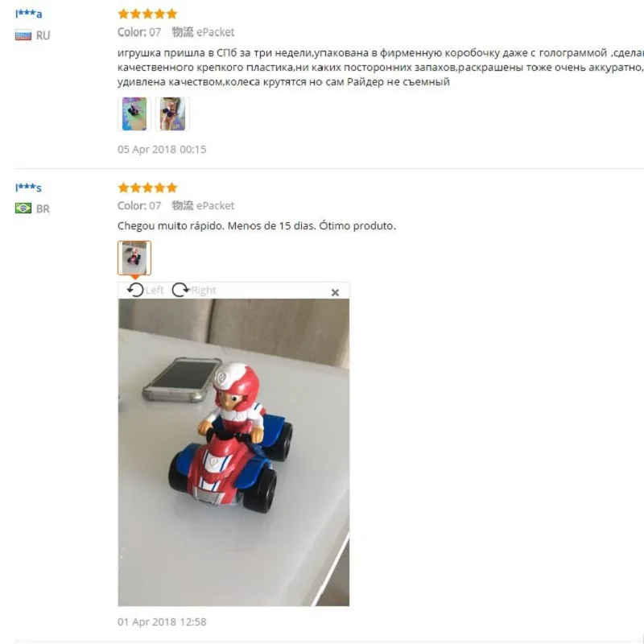644x644 pixels.
Task: Open second photo thumbnail in Russian review
Action: pyautogui.click(x=172, y=114)
